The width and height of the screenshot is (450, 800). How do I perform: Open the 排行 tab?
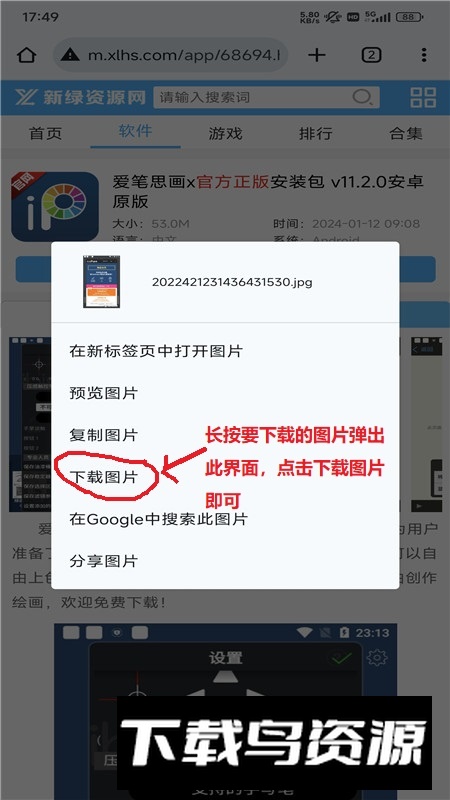315,133
